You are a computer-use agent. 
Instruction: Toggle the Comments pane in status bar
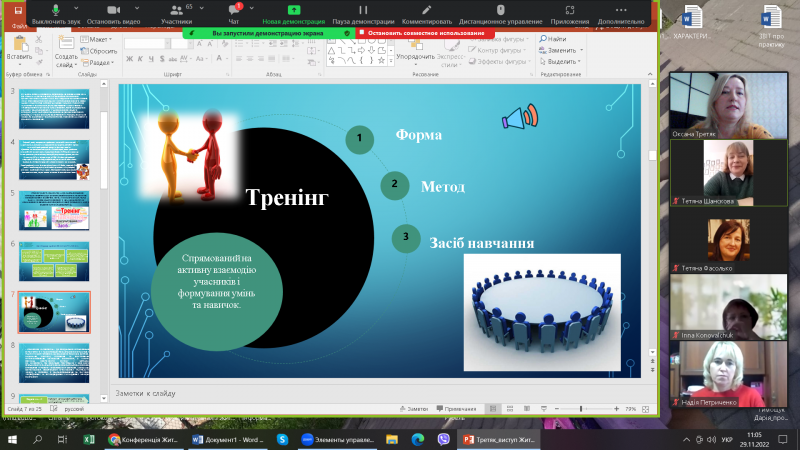[x=457, y=409]
